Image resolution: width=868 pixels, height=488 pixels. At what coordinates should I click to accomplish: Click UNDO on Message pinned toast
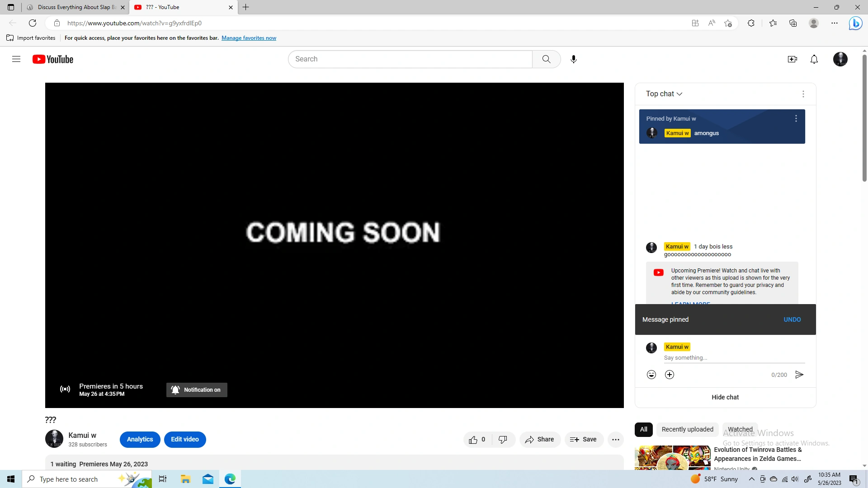click(x=792, y=319)
